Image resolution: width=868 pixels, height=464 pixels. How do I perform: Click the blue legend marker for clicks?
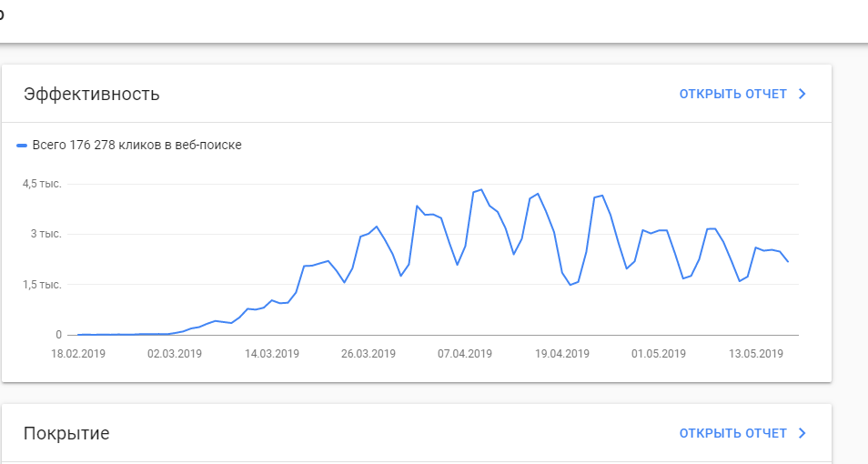click(x=22, y=145)
